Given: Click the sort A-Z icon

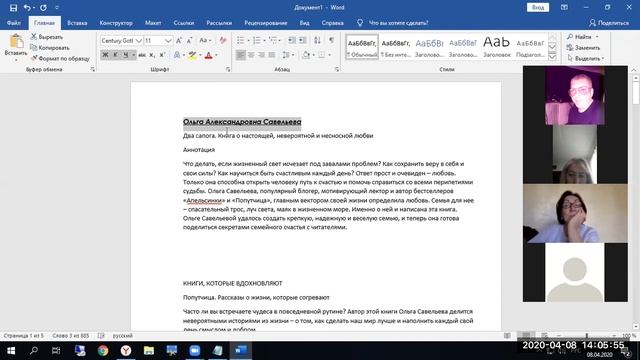Looking at the screenshot, I should point(317,40).
